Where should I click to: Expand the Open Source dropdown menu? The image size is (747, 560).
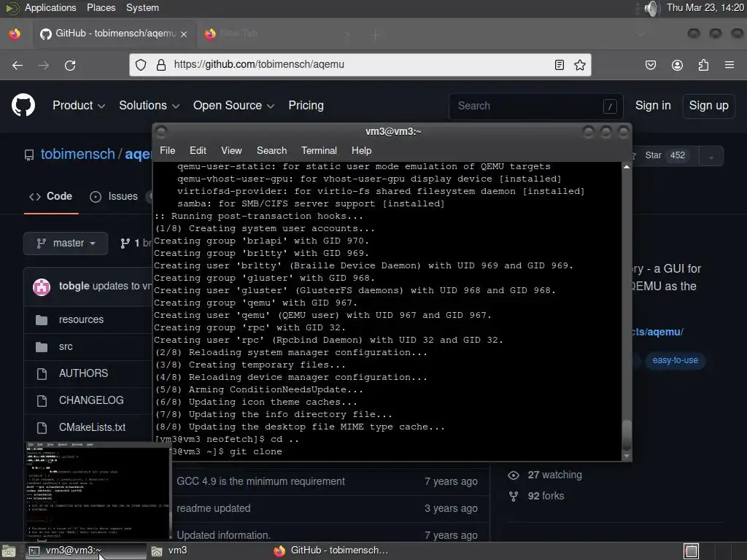coord(233,105)
